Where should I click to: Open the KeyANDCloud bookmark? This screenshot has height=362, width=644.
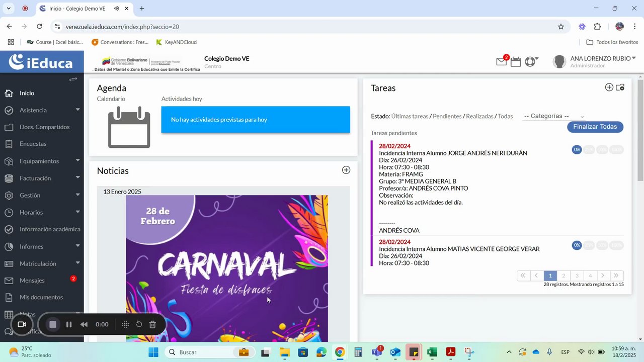click(176, 42)
